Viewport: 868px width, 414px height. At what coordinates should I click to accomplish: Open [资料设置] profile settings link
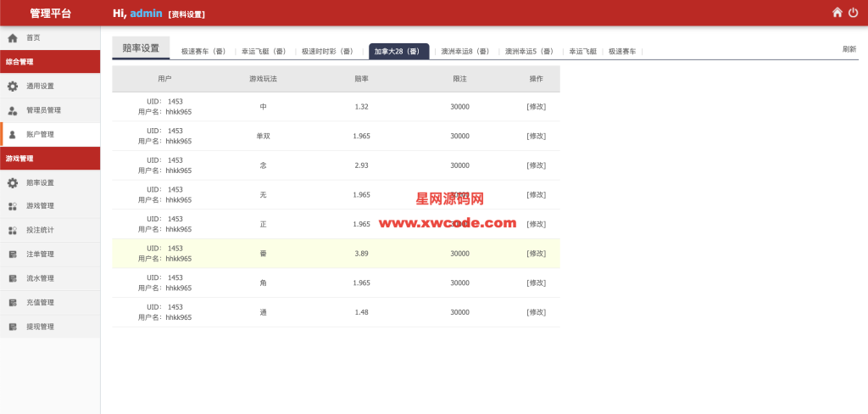click(x=186, y=14)
